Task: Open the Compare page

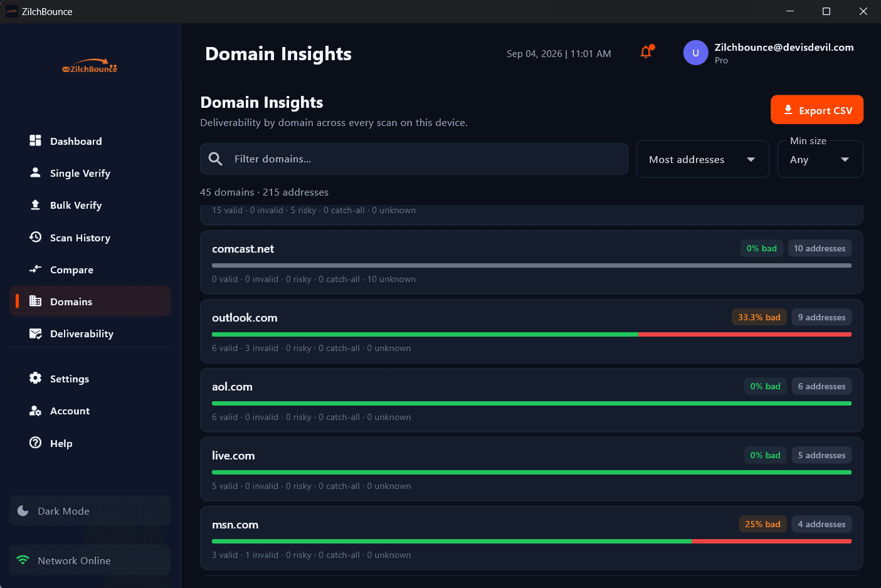Action: (90, 270)
